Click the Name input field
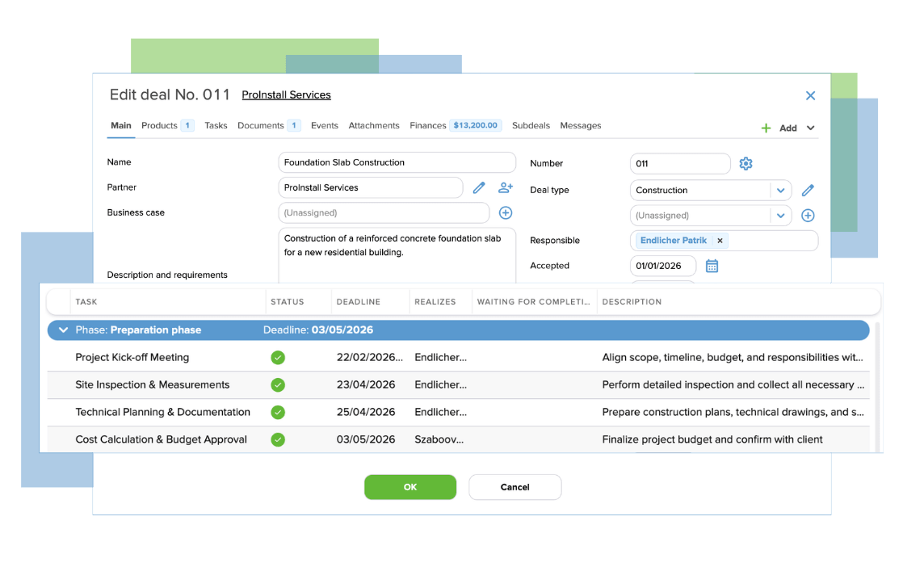The width and height of the screenshot is (924, 588). 397,162
